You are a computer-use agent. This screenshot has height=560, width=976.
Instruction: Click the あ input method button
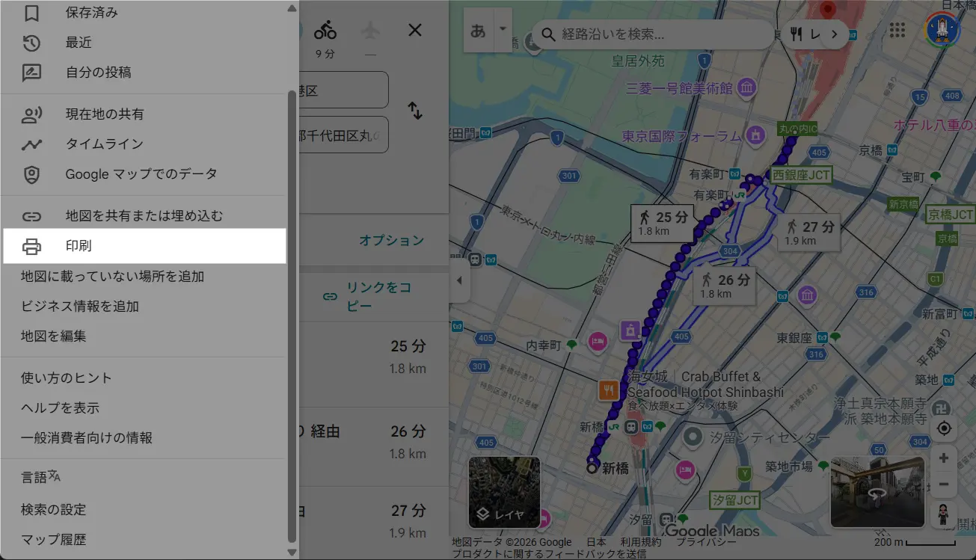[x=478, y=31]
